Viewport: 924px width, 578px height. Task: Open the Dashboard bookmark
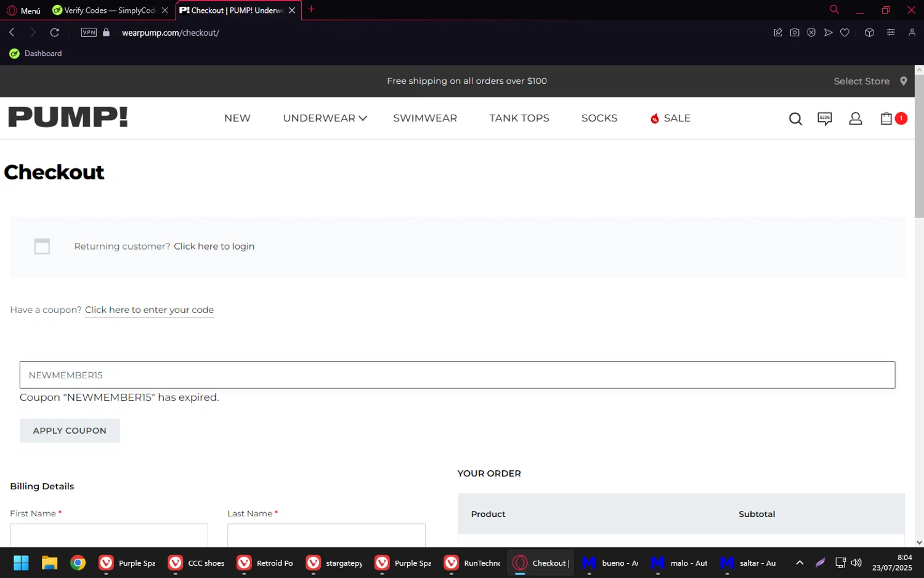pos(36,54)
